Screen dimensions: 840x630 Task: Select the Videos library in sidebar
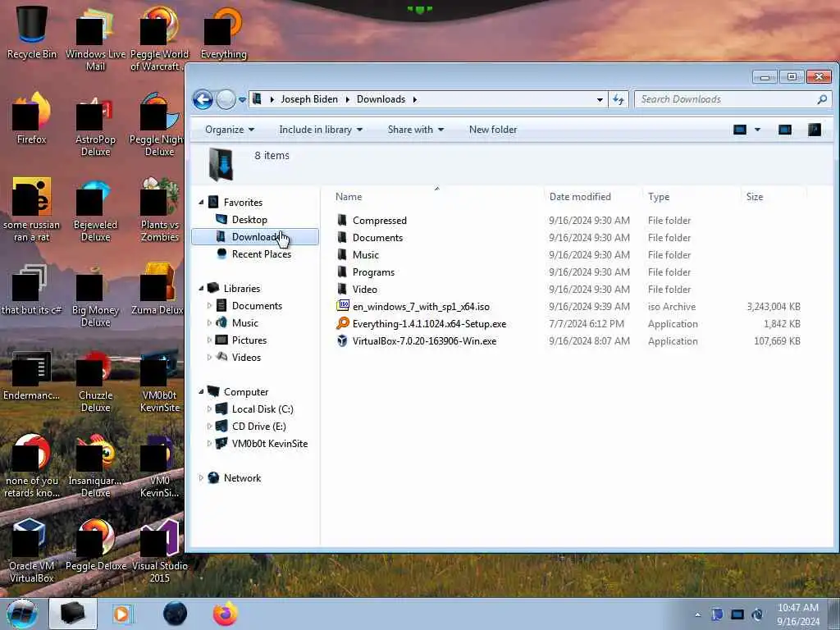[246, 358]
